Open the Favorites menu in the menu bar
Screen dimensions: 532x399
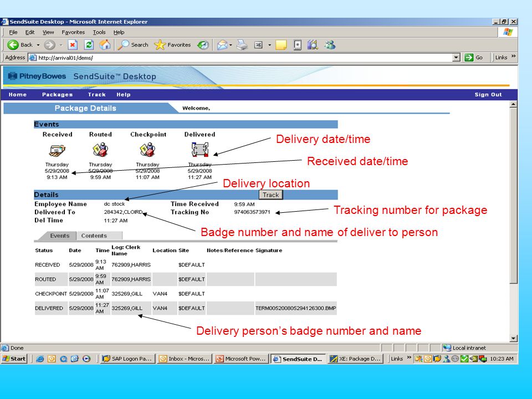pos(73,32)
